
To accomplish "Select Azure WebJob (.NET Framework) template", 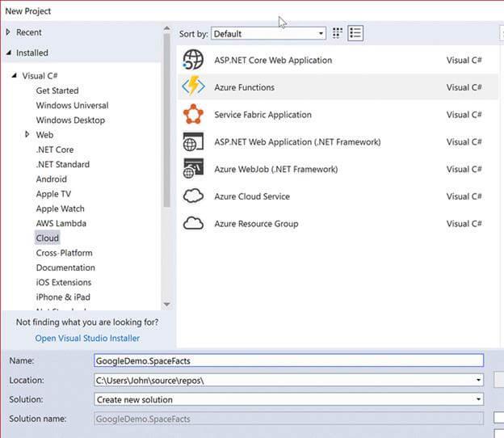I will click(x=338, y=169).
